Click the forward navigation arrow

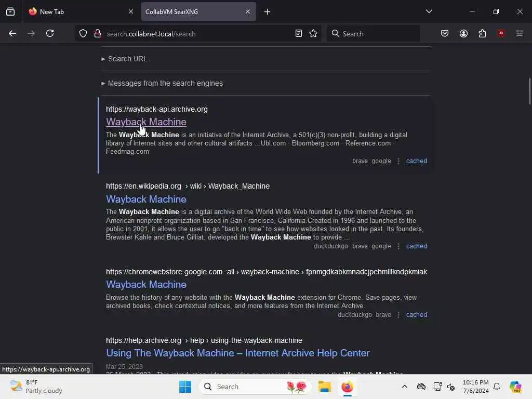31,33
